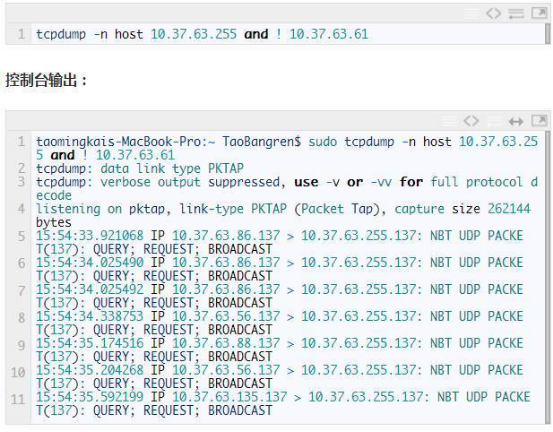Click the vertical scrollbar of the console output block
This screenshot has height=432, width=553.
(x=548, y=277)
